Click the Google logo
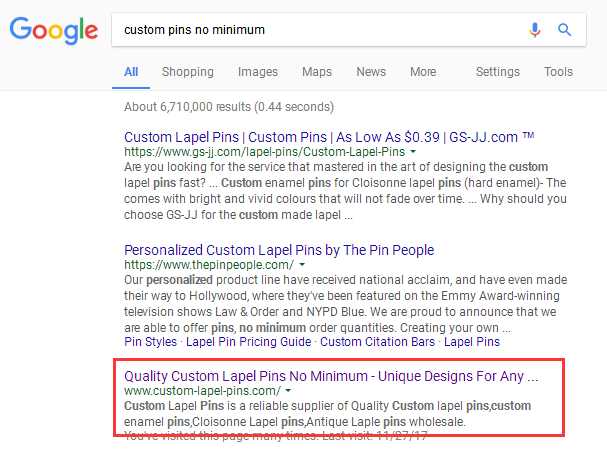Image resolution: width=607 pixels, height=459 pixels. (54, 30)
